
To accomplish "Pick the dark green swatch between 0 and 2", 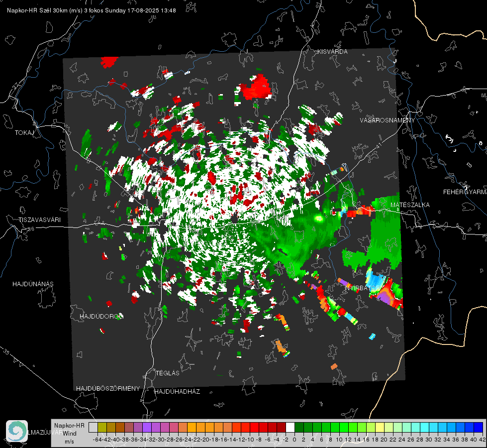I will [x=299, y=427].
